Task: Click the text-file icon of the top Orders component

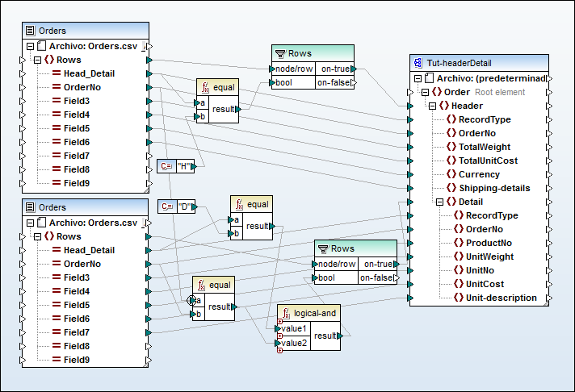Action: 31,31
